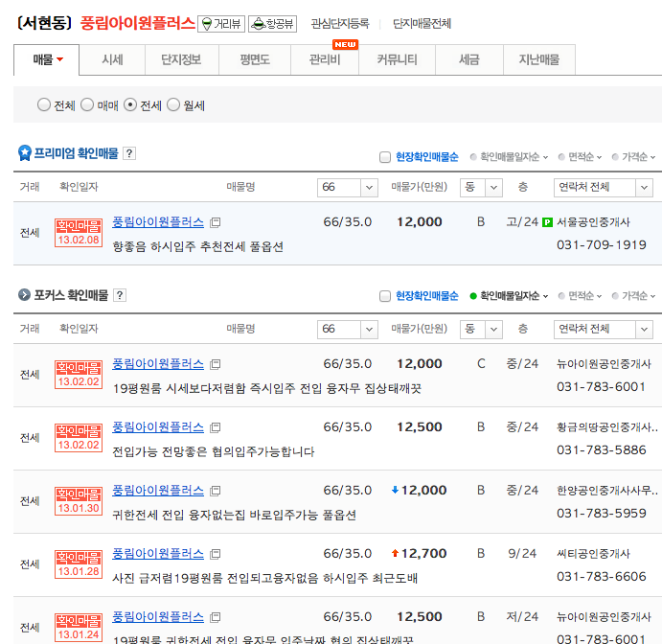The height and width of the screenshot is (644, 662).
Task: Click phone number 031-783-5886
Action: click(602, 450)
